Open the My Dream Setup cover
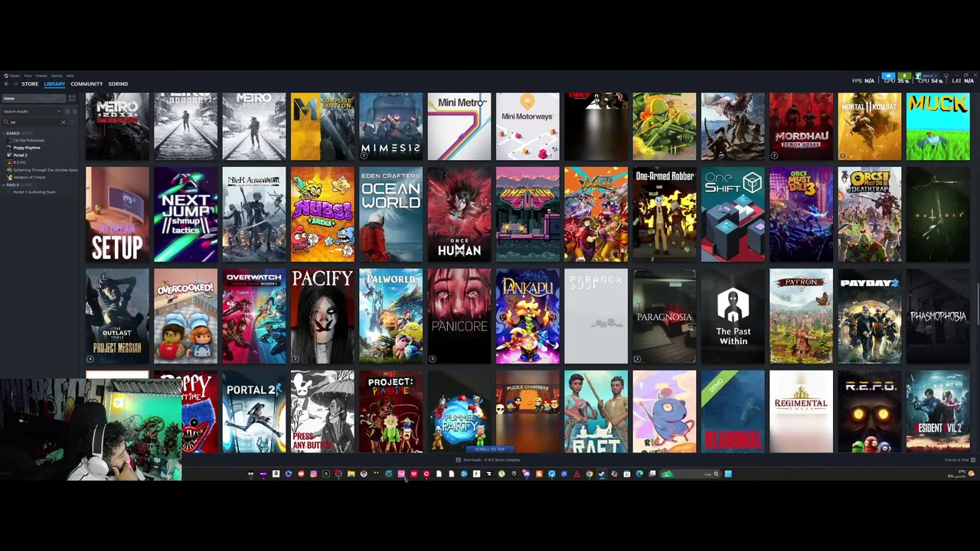The height and width of the screenshot is (551, 980). pyautogui.click(x=117, y=214)
